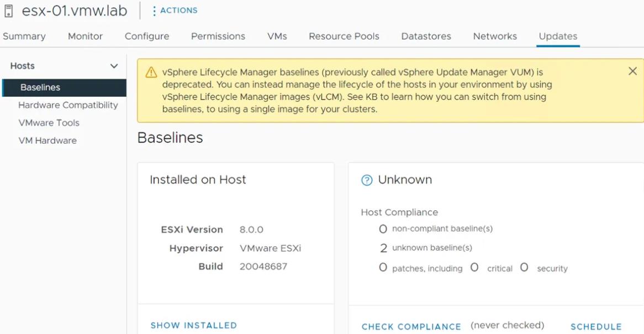Click the warning triangle icon in banner
This screenshot has width=644, height=334.
click(x=151, y=73)
